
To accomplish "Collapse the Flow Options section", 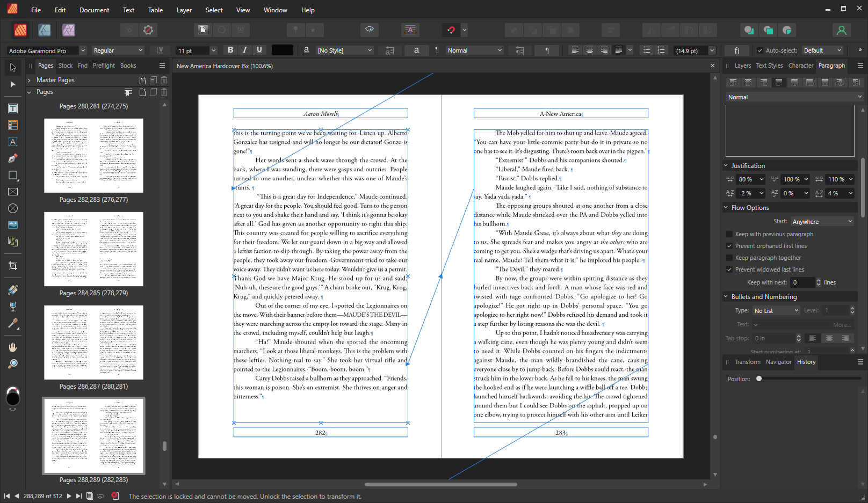I will 726,208.
